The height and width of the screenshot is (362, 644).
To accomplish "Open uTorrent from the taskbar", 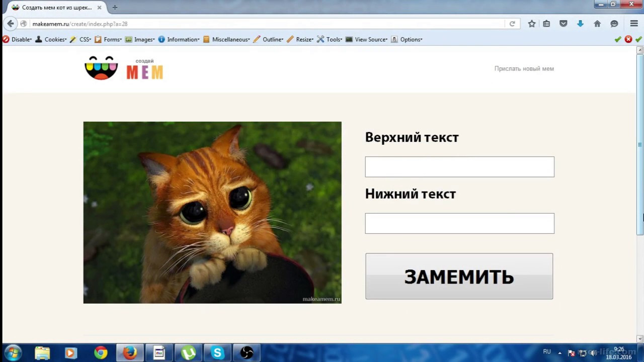I will pos(188,353).
